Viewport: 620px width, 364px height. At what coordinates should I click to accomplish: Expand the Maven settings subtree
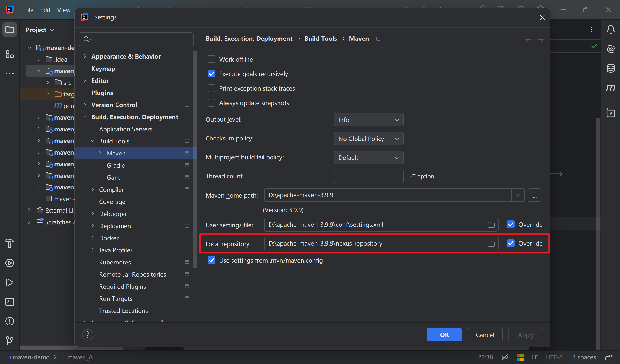tap(100, 153)
